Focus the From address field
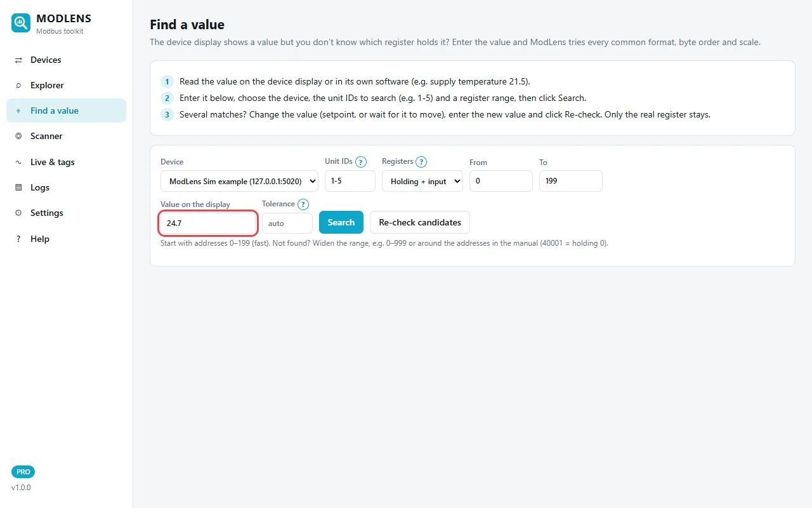Screen dimensions: 812x508 click(501, 181)
